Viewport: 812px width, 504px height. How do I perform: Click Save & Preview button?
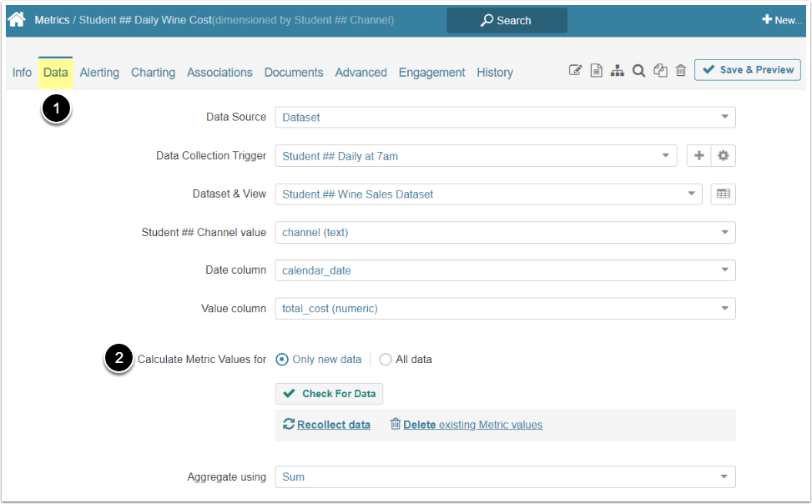(x=747, y=70)
